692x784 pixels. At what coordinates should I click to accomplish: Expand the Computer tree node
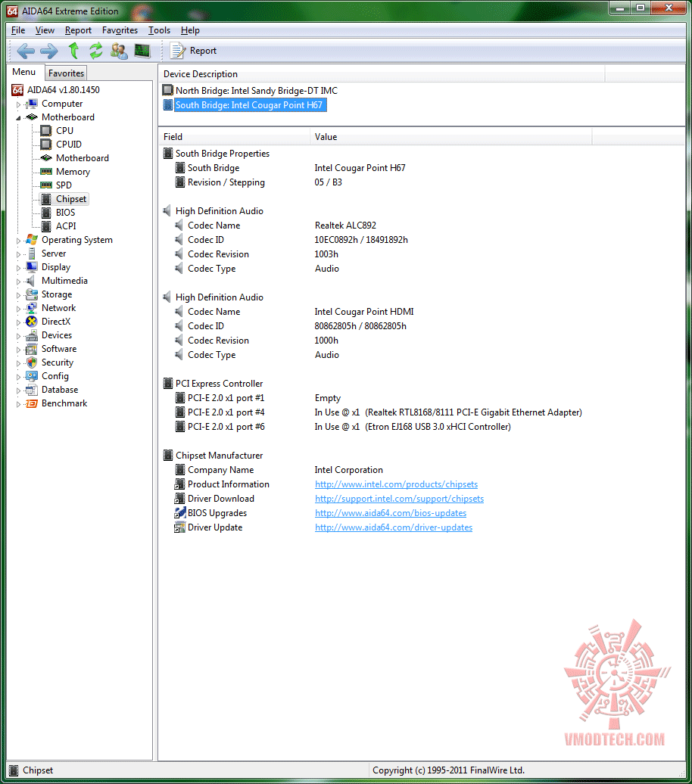click(x=18, y=104)
